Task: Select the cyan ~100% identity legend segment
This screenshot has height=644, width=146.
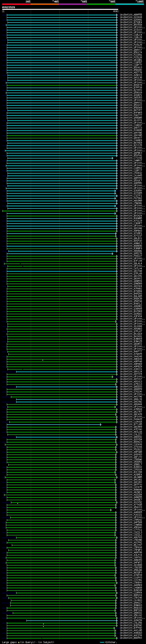Action: (x=130, y=4)
